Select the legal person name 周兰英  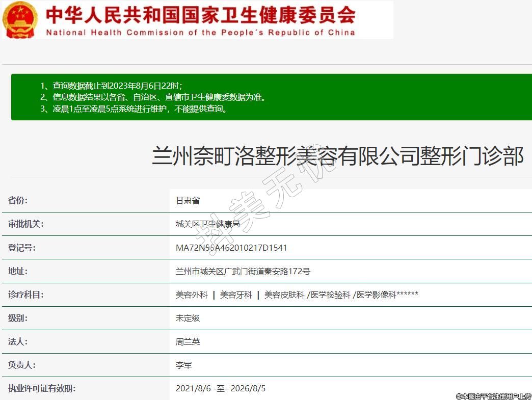click(x=188, y=342)
